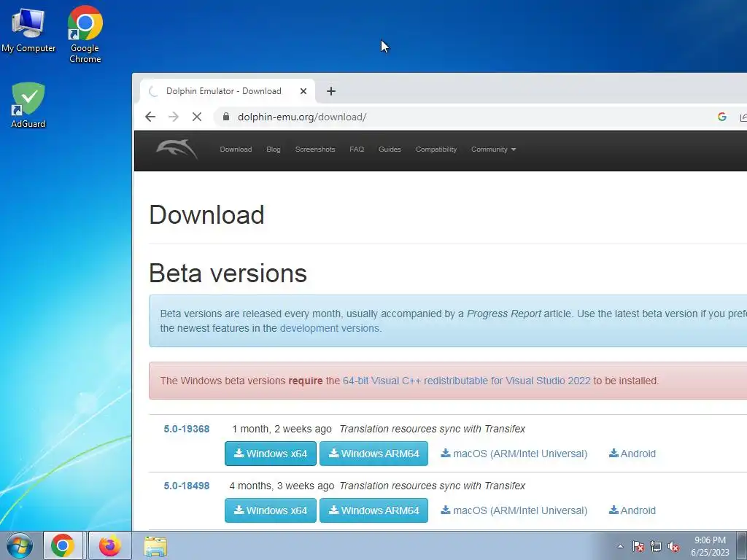
Task: Open Windows Explorer from taskbar
Action: (155, 546)
